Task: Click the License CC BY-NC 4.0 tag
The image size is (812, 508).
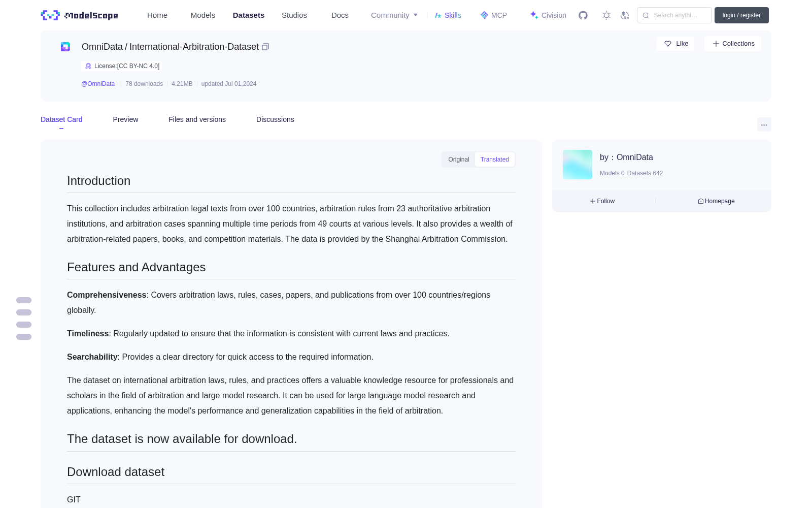Action: [121, 66]
